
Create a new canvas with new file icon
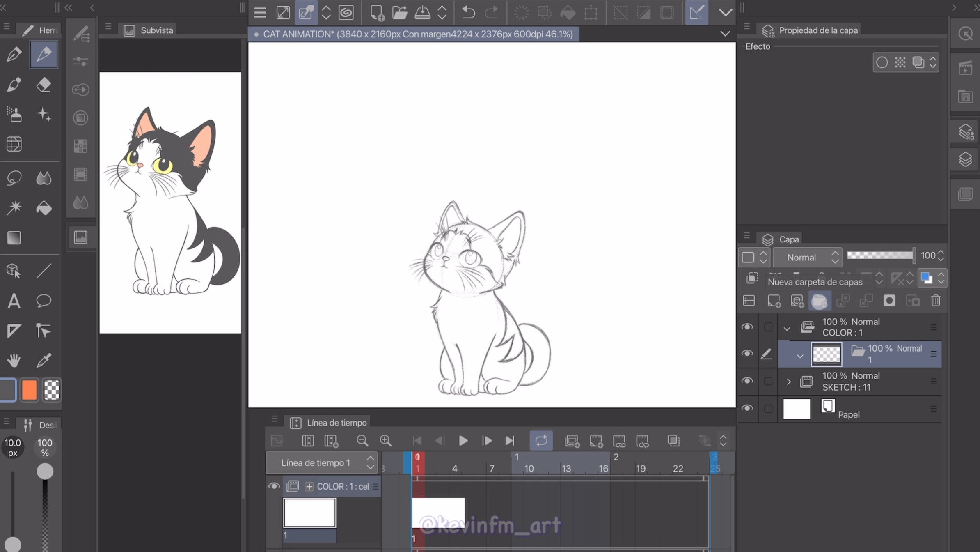[377, 12]
